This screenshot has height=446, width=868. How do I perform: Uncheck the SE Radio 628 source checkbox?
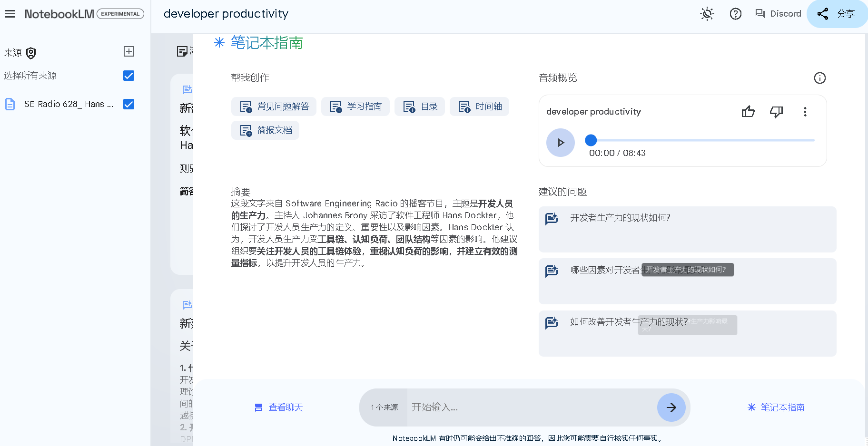point(128,104)
